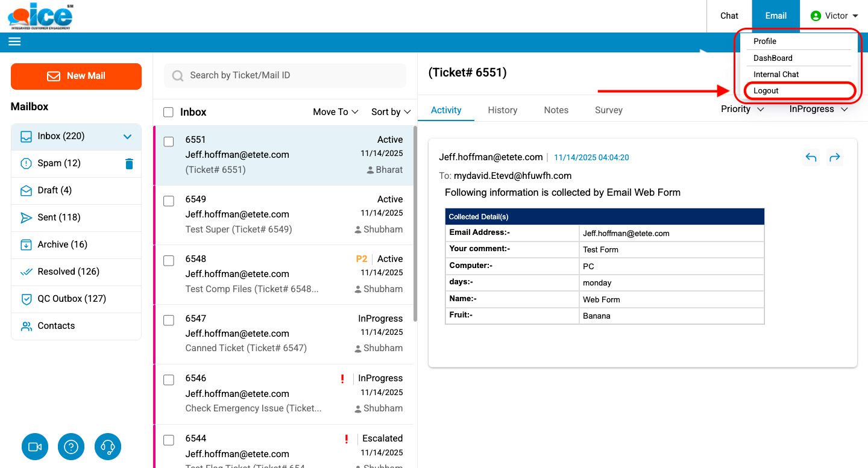Click the headset support icon
This screenshot has height=468, width=868.
point(108,447)
